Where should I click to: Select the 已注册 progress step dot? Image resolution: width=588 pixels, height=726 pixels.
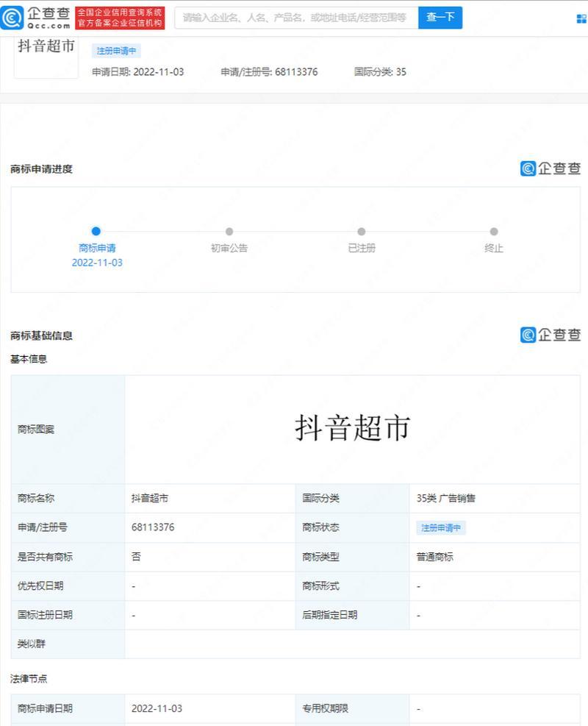(362, 232)
